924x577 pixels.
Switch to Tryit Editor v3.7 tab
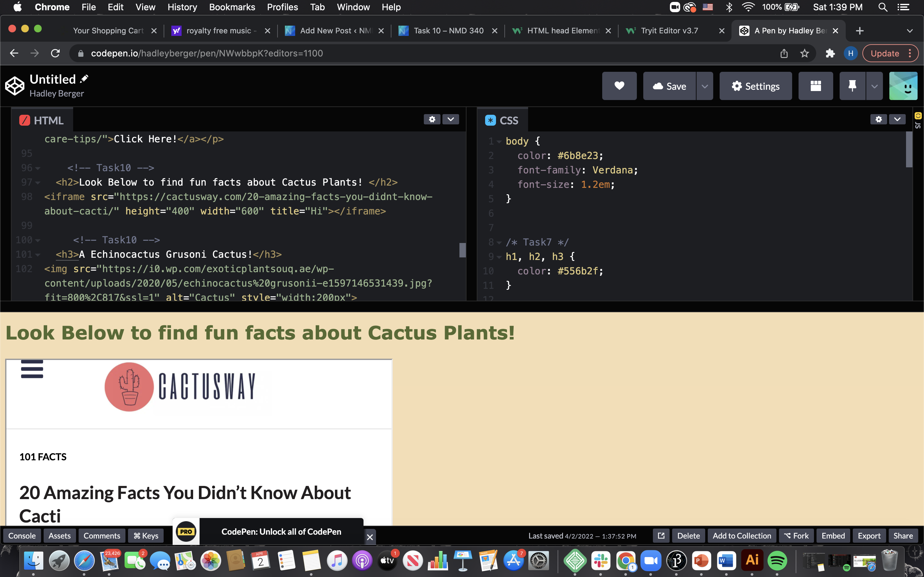coord(669,30)
